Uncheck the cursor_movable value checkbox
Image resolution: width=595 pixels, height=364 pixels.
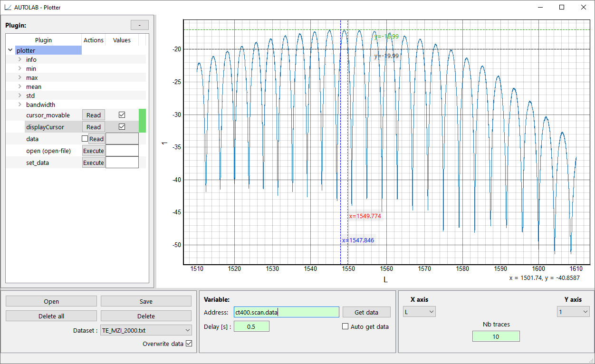click(x=122, y=115)
